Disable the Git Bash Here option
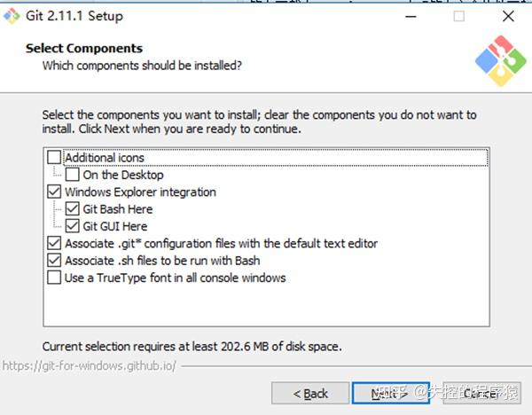Screen dimensions: 532x415 (72, 209)
